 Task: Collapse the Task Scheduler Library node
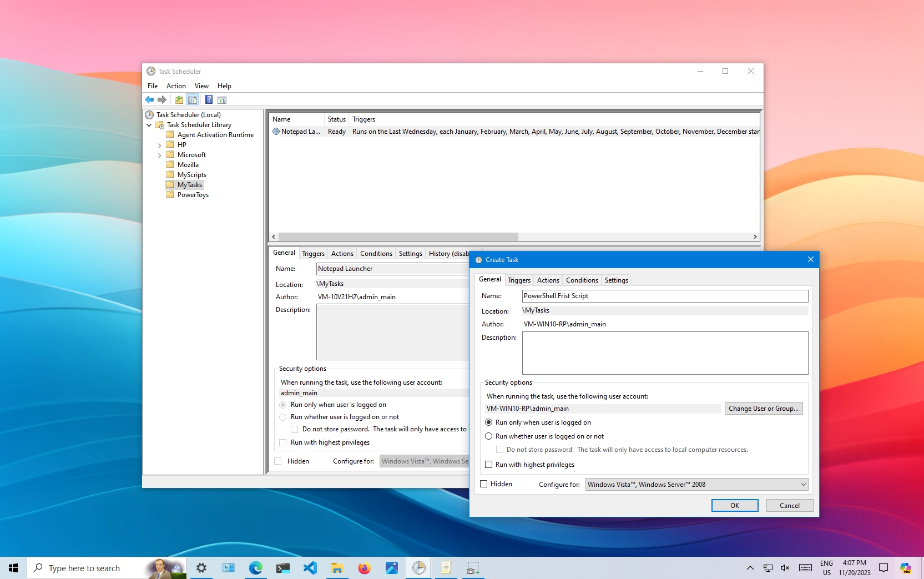(149, 125)
